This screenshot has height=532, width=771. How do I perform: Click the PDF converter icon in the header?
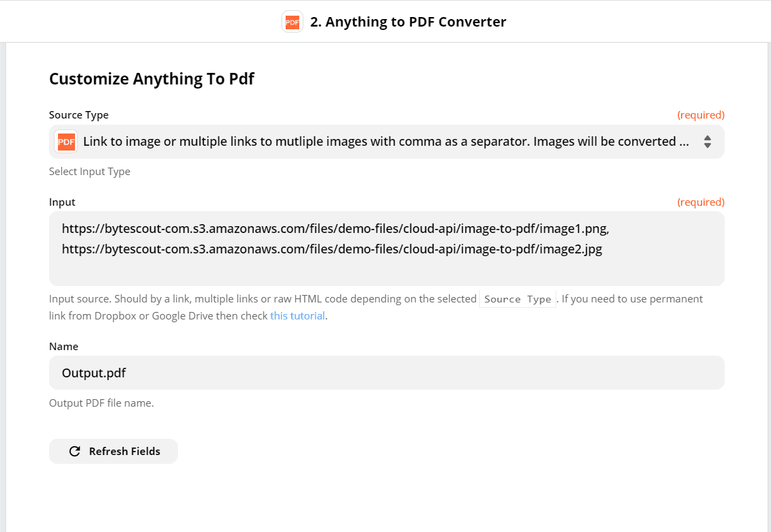coord(292,21)
